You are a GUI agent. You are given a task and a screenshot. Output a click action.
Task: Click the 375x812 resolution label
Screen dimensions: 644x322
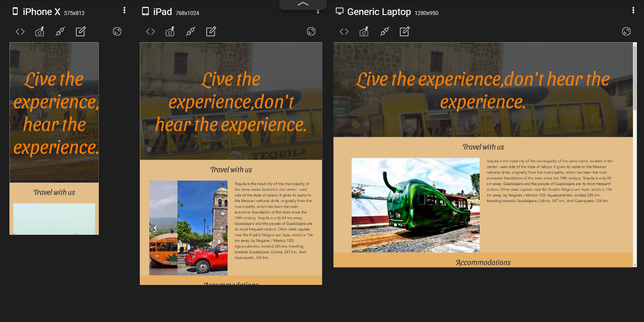(74, 13)
